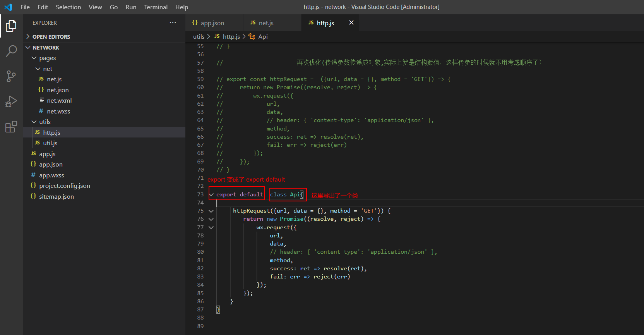Click the Api breadcrumb segment

263,36
